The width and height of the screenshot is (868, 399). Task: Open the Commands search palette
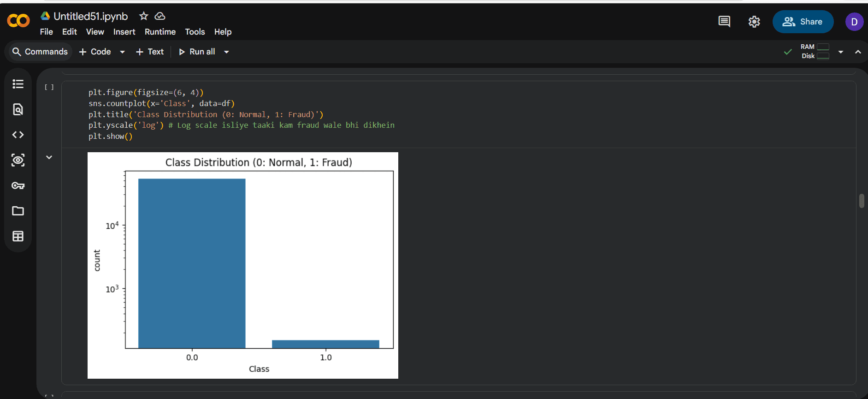(40, 52)
